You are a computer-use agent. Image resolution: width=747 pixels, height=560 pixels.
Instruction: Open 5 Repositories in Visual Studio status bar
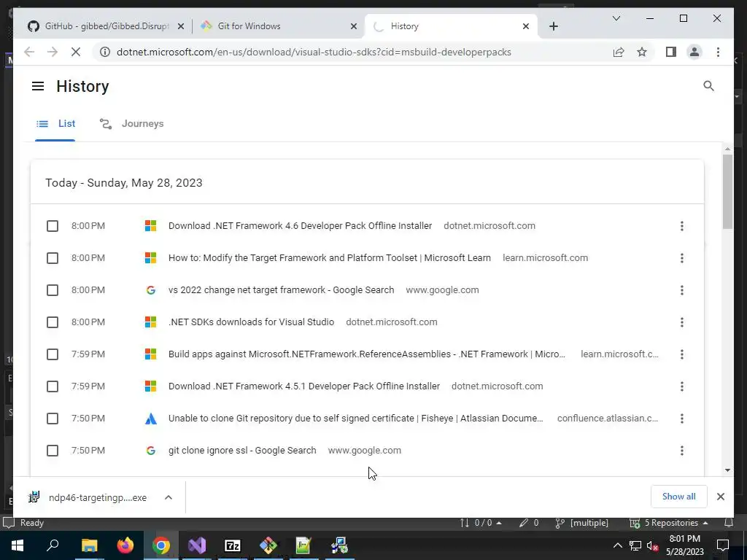[669, 523]
